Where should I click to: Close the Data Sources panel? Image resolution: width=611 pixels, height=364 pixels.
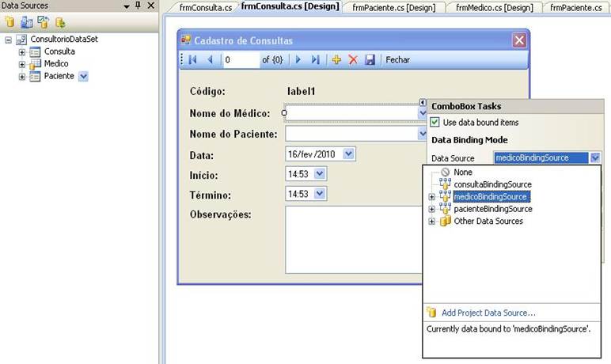coord(151,6)
